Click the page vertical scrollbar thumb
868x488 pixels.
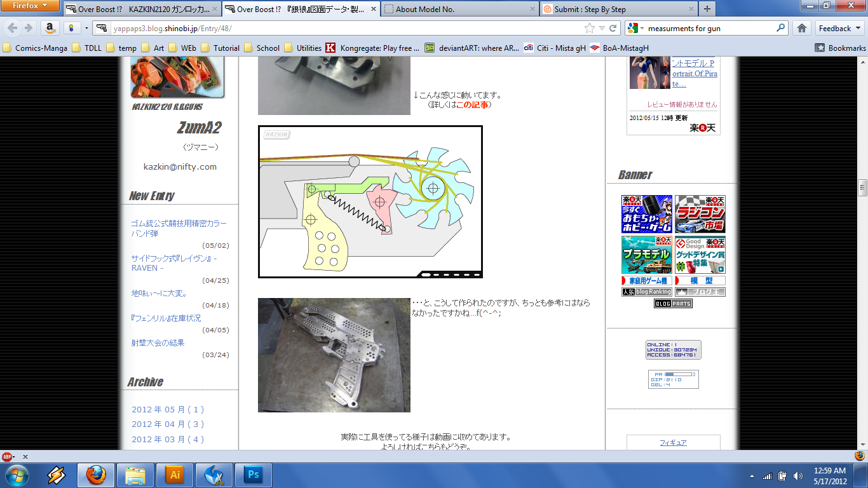click(x=862, y=187)
